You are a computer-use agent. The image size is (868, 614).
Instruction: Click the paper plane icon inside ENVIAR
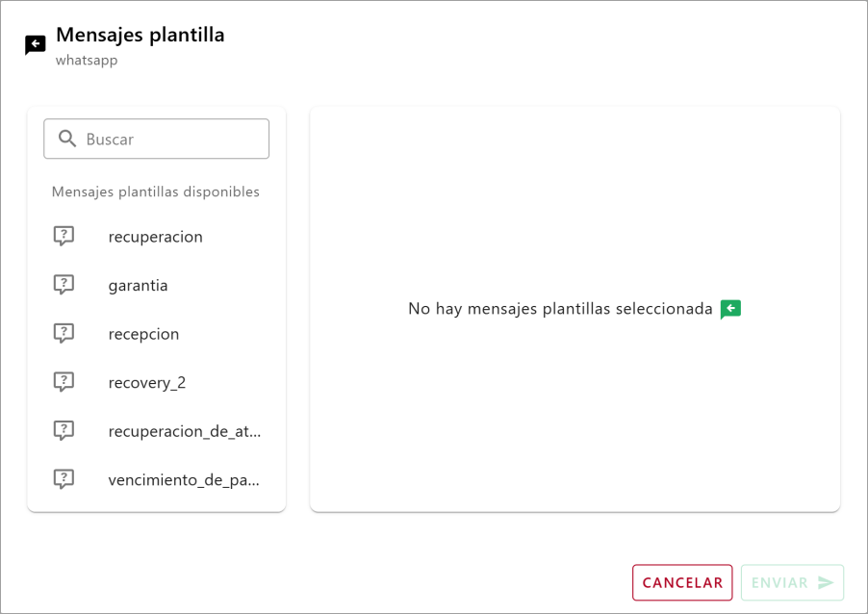pos(826,582)
